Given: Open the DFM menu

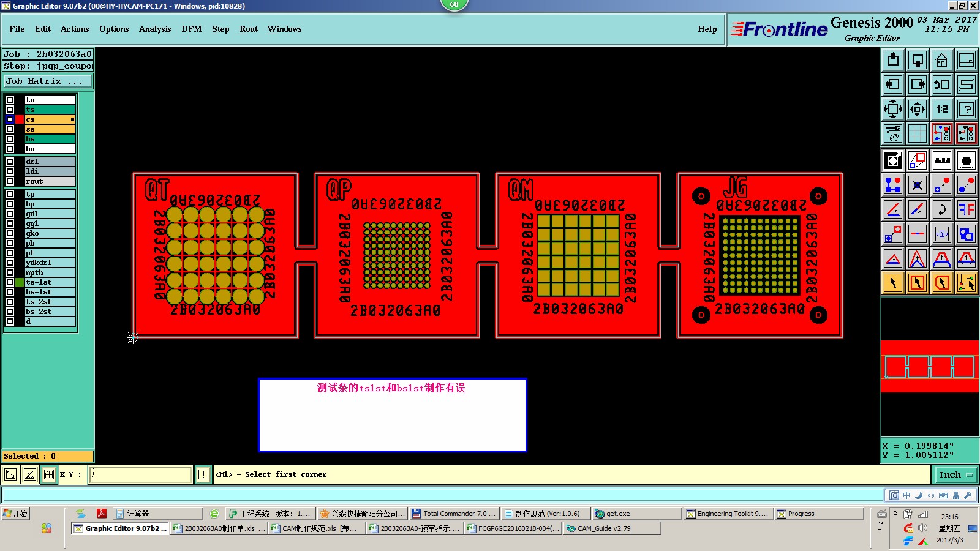Looking at the screenshot, I should point(192,29).
